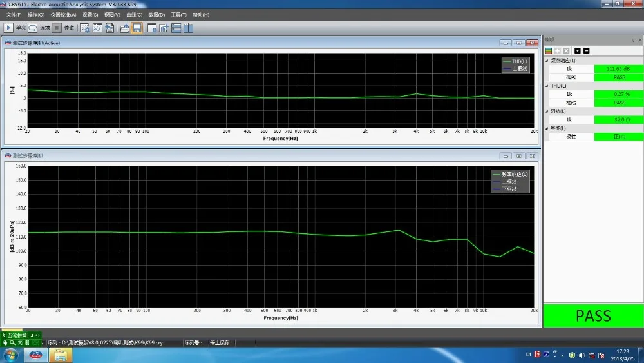Close the results side panel
Image resolution: width=644 pixels, height=363 pixels.
[640, 40]
